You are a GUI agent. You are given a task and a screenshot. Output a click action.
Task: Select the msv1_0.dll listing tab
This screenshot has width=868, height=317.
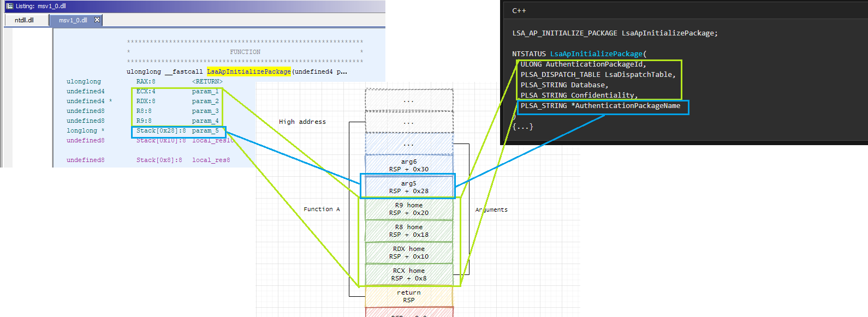point(73,20)
